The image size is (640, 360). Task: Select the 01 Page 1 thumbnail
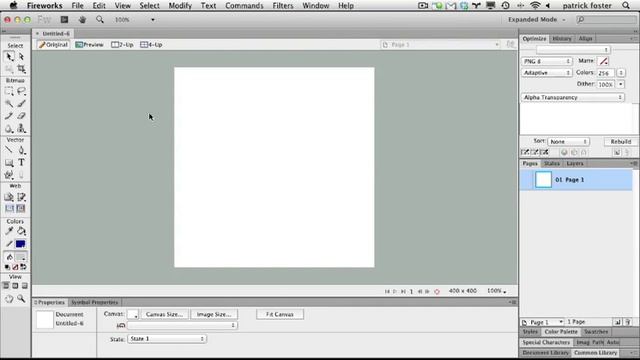pyautogui.click(x=543, y=180)
